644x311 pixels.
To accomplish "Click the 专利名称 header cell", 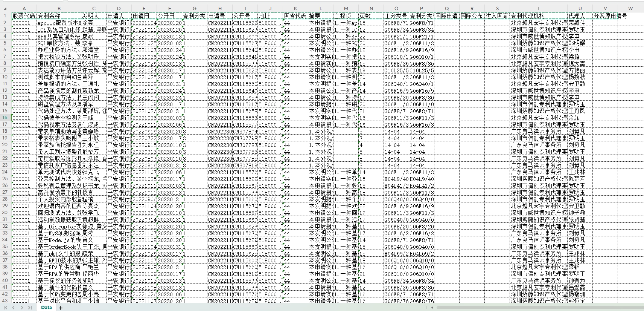I will (59, 16).
